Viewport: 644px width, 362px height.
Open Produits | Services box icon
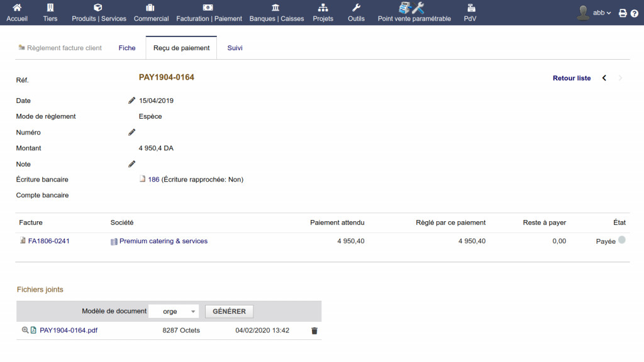pyautogui.click(x=97, y=8)
